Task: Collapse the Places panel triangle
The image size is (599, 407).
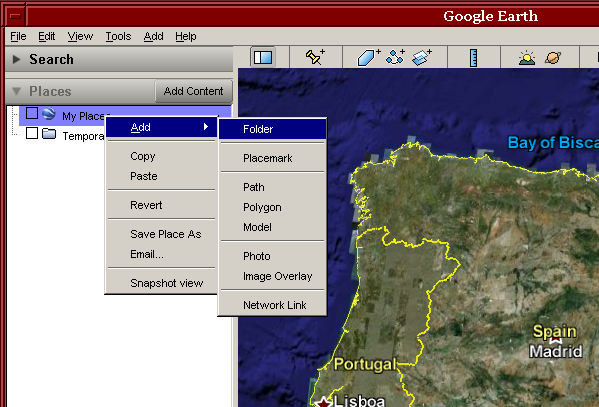Action: [x=16, y=91]
